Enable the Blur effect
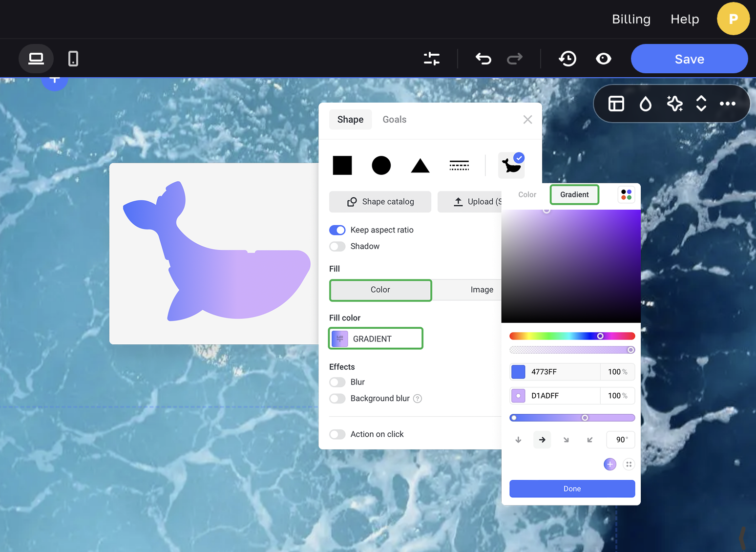 [337, 382]
